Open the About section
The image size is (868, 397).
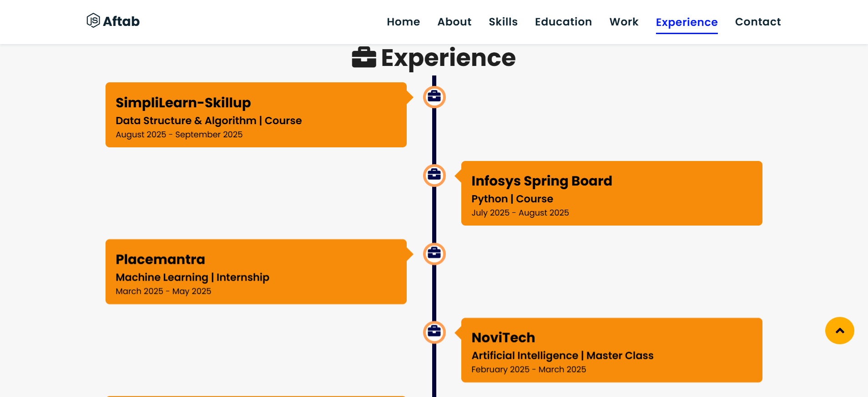[454, 22]
